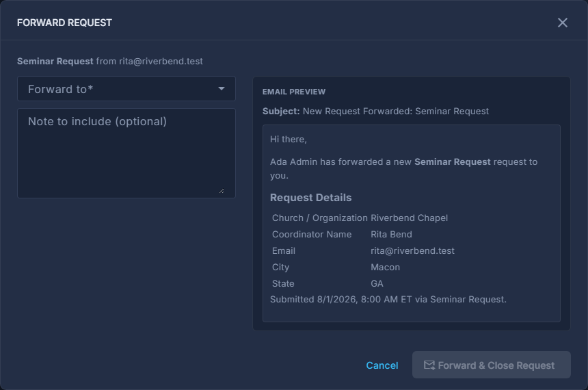
Task: Click the Forward to dropdown arrow
Action: (x=222, y=89)
